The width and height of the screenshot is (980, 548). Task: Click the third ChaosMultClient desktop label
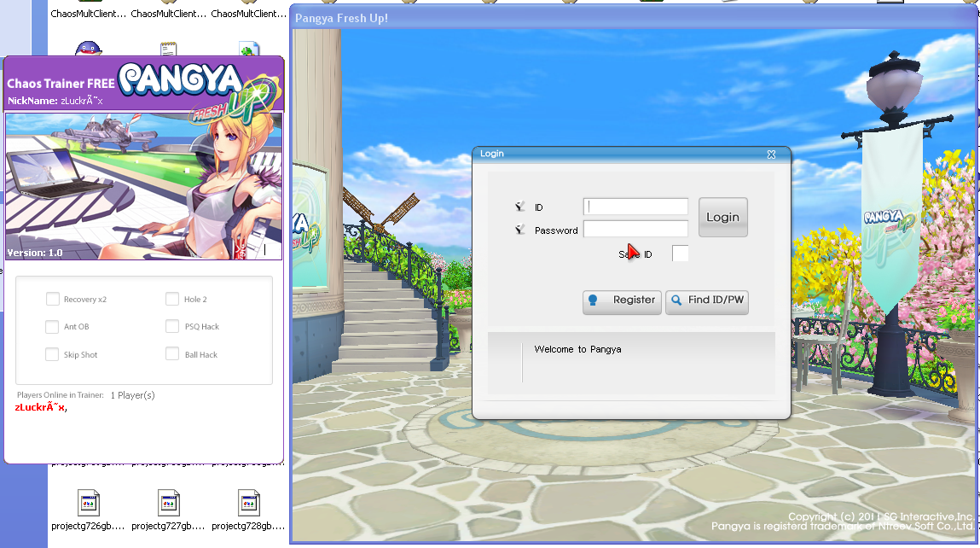click(249, 14)
